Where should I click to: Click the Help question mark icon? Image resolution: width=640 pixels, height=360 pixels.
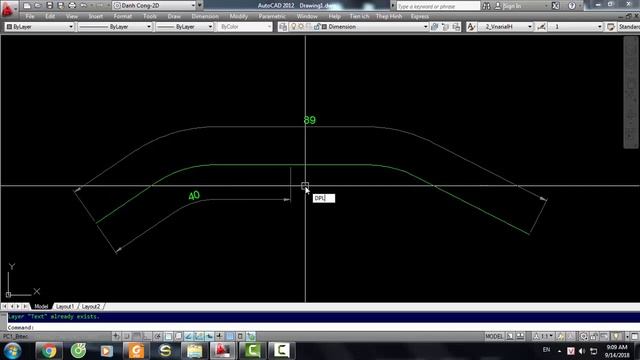coord(572,6)
